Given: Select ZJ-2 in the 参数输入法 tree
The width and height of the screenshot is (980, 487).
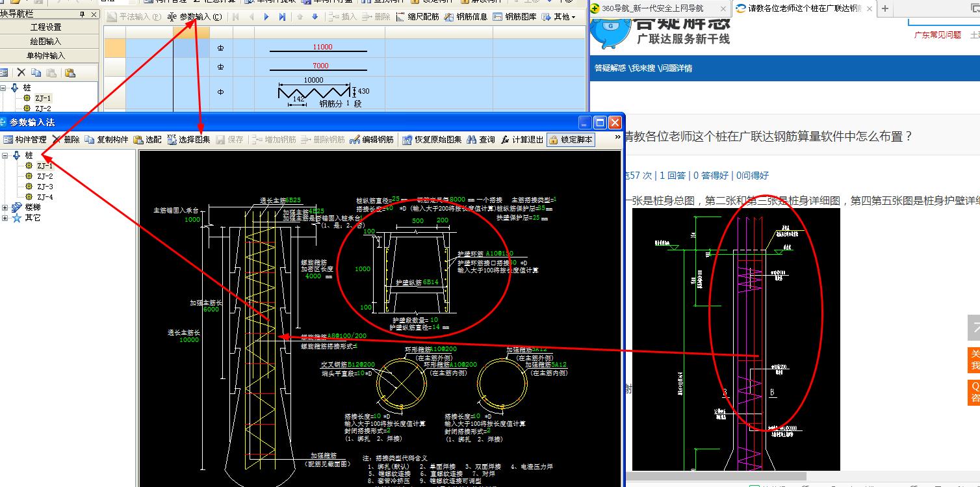Looking at the screenshot, I should [x=45, y=176].
